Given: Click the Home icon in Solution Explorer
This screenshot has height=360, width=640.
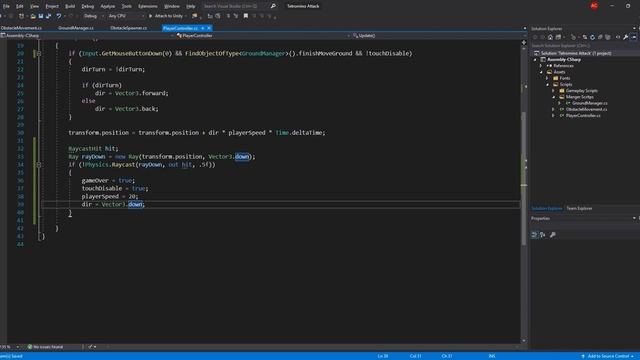Looking at the screenshot, I should pyautogui.click(x=550, y=37).
